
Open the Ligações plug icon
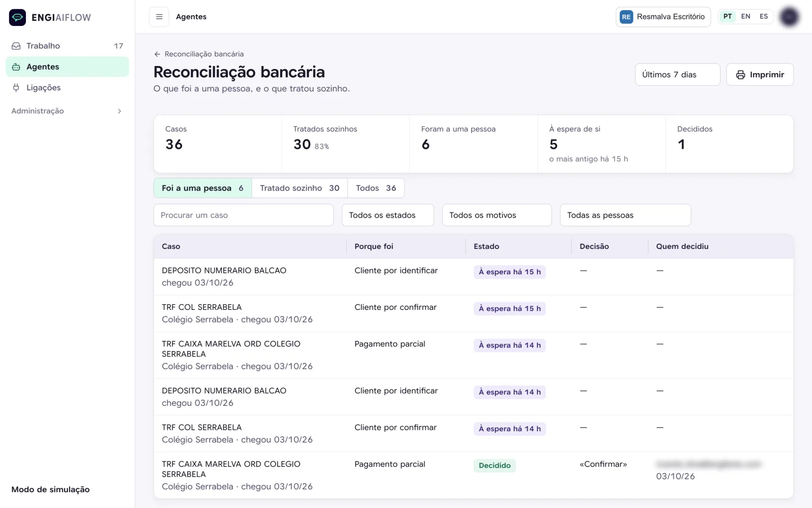point(16,87)
